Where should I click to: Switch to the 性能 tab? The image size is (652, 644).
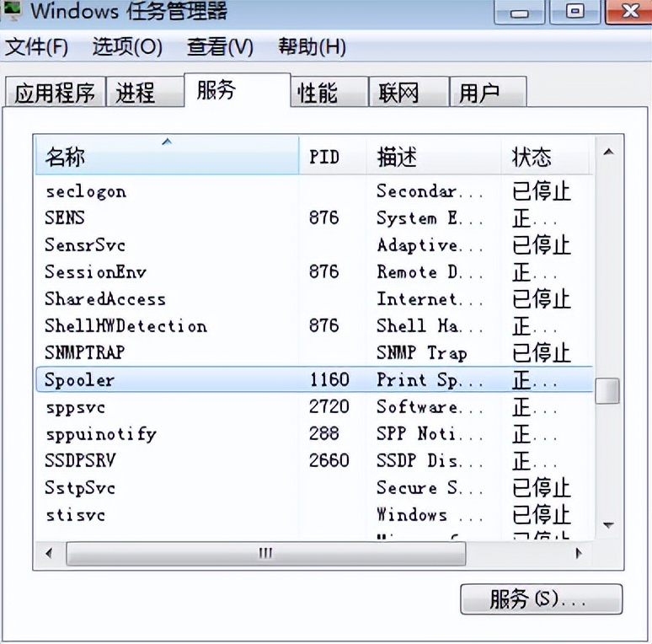point(329,92)
